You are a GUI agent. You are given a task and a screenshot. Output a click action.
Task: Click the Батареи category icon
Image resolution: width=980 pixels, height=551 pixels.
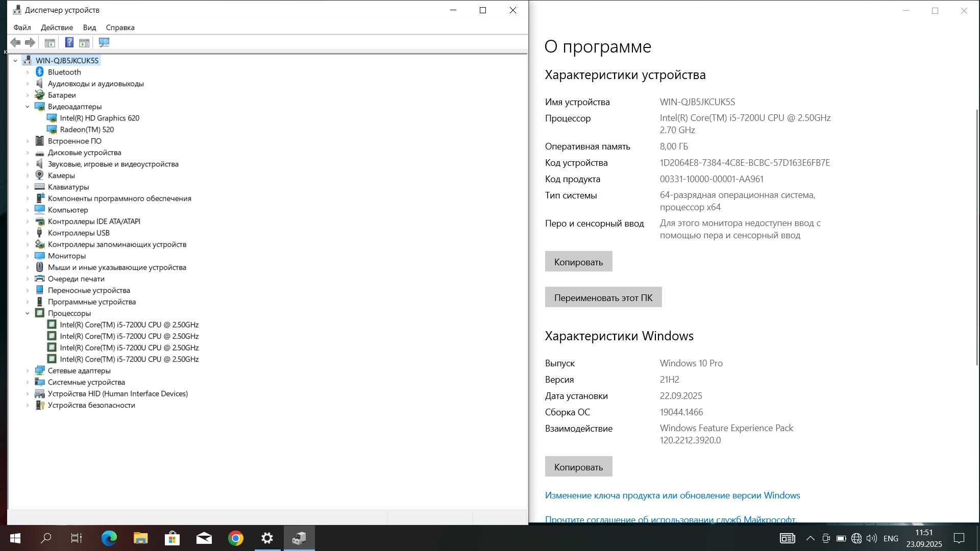(40, 95)
